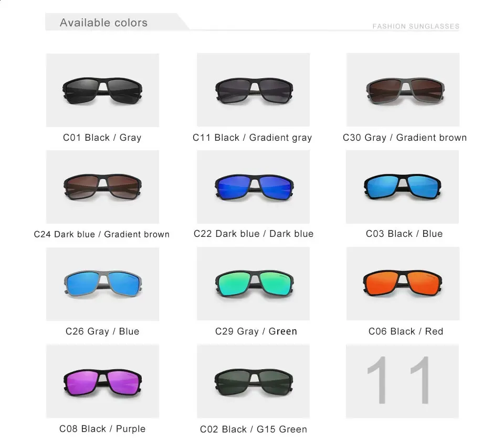504x448 pixels.
Task: Pick the C29 Gray / Green mirrored sunglasses
Action: click(x=253, y=284)
